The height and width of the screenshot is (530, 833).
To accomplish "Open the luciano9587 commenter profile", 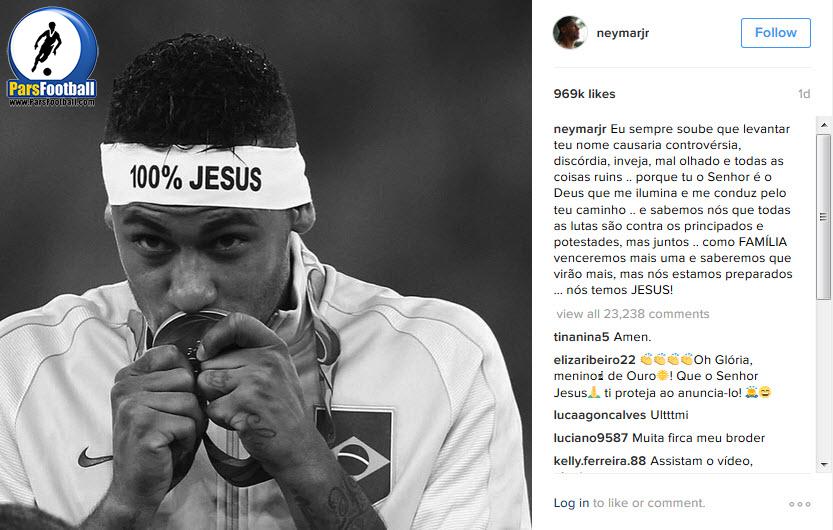I will pos(591,438).
